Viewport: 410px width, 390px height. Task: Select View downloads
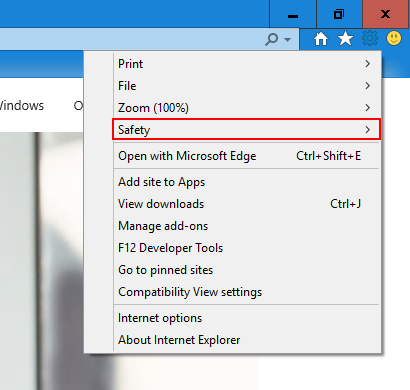pos(247,204)
